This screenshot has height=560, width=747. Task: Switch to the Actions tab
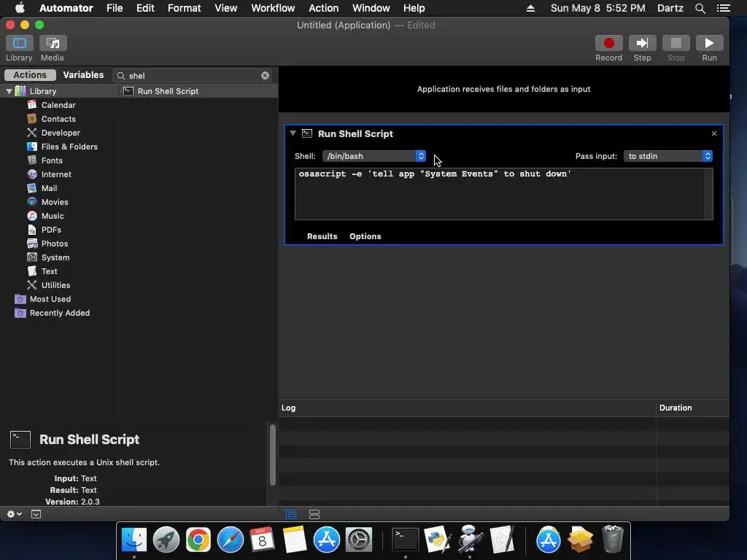pos(30,75)
